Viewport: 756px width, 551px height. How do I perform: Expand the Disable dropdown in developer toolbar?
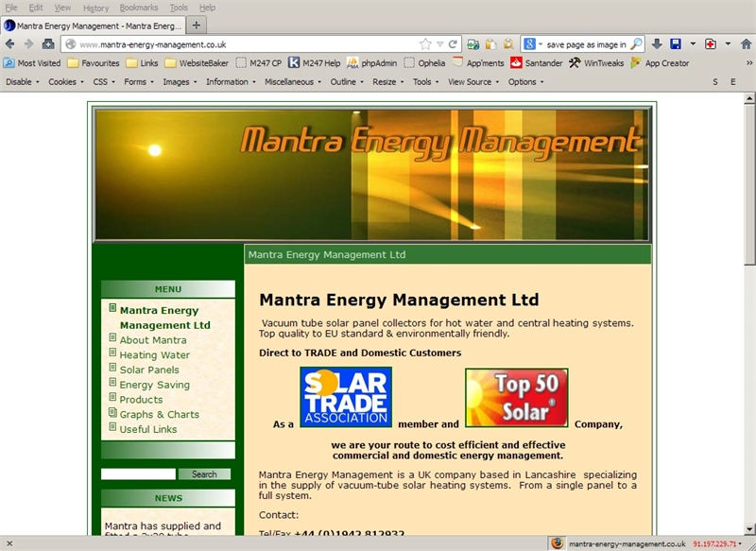tap(22, 82)
